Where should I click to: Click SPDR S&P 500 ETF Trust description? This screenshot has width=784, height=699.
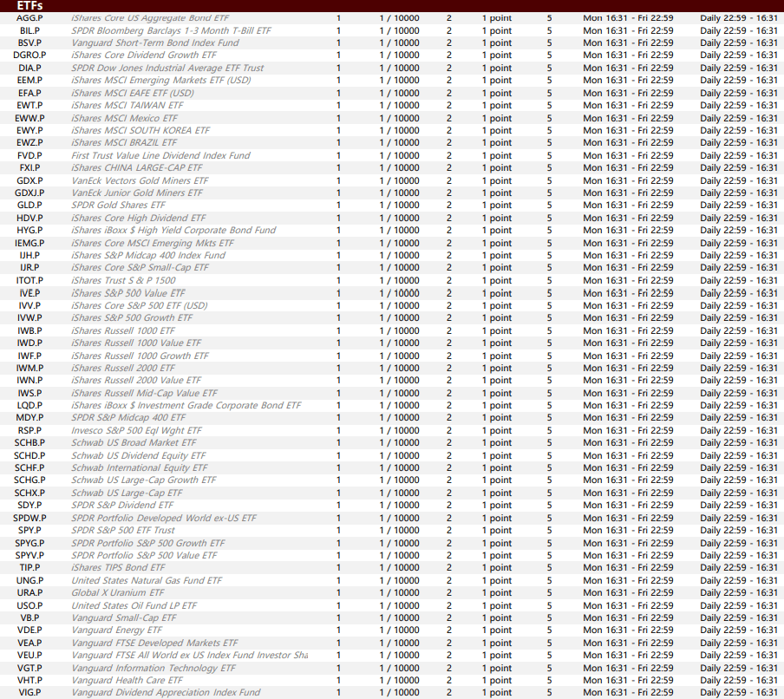tap(123, 530)
